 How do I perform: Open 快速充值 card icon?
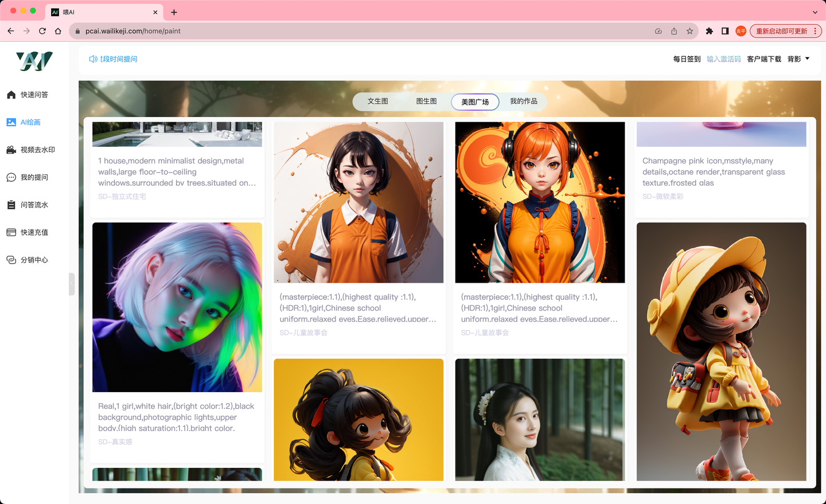(x=11, y=232)
